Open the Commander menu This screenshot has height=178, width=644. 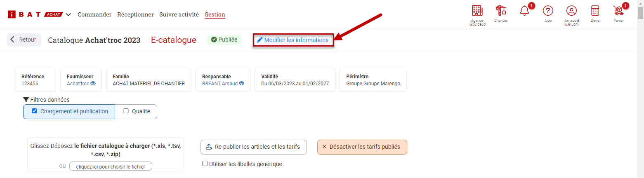coord(94,14)
